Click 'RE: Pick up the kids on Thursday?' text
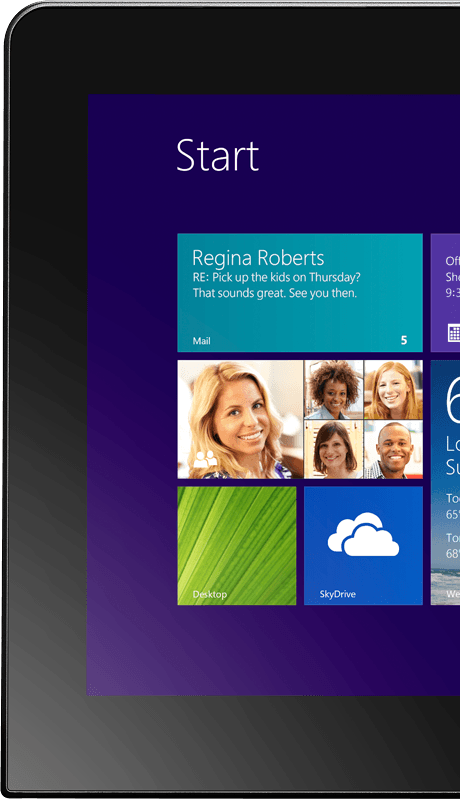This screenshot has height=800, width=460. tap(276, 278)
